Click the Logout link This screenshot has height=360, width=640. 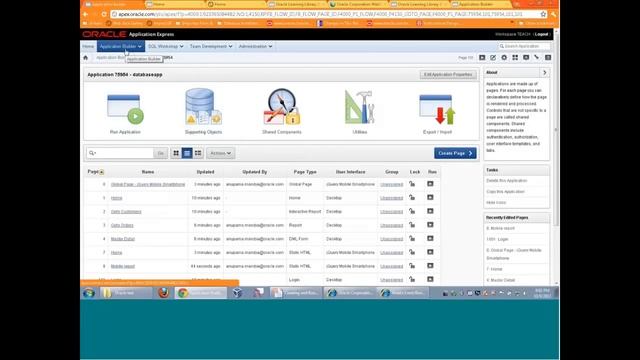[x=542, y=34]
